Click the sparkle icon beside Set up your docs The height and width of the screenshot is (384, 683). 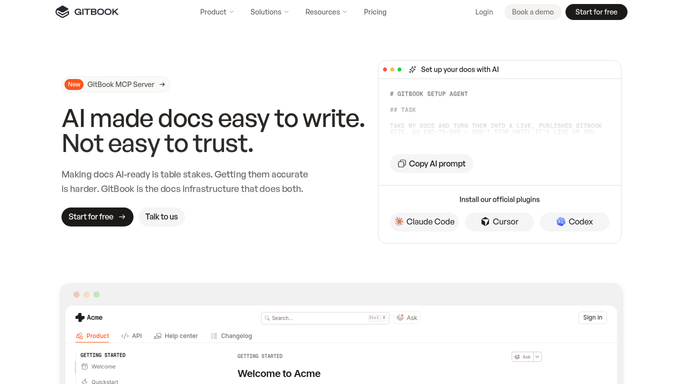pyautogui.click(x=413, y=70)
